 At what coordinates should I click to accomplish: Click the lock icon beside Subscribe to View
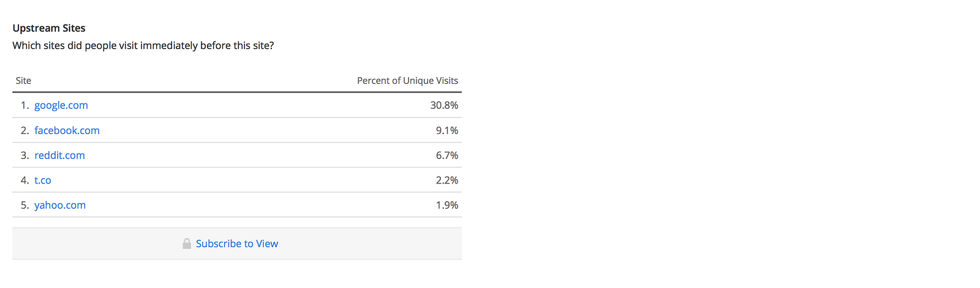(187, 243)
